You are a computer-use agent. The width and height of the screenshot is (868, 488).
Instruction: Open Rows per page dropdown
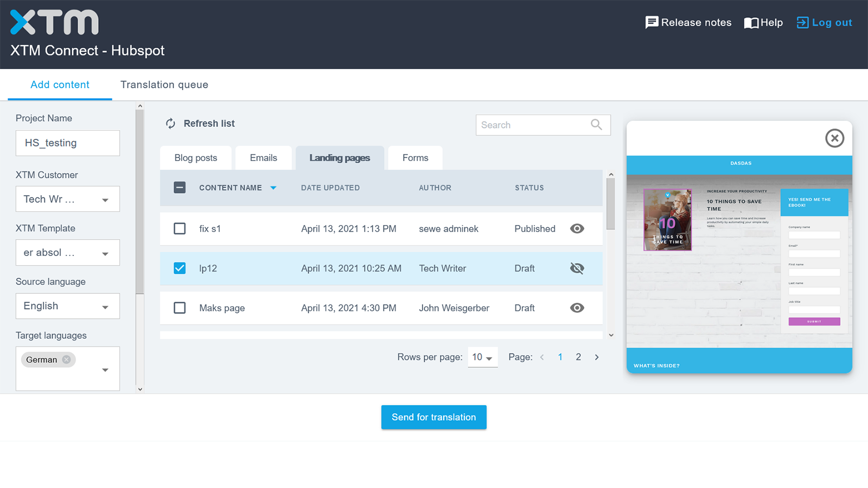482,357
